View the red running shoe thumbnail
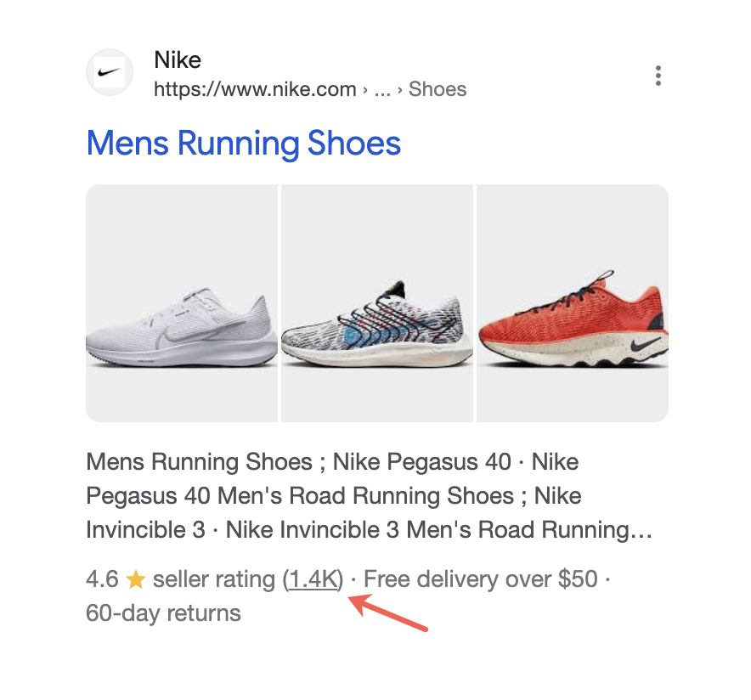The image size is (751, 700). click(x=573, y=303)
